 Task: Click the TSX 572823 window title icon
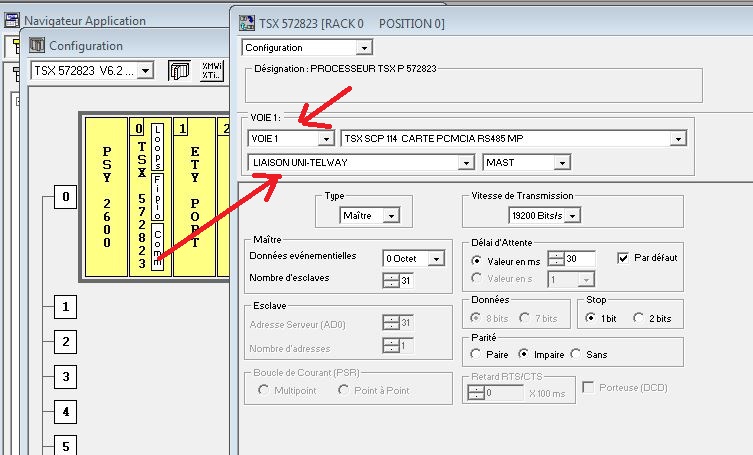click(247, 23)
